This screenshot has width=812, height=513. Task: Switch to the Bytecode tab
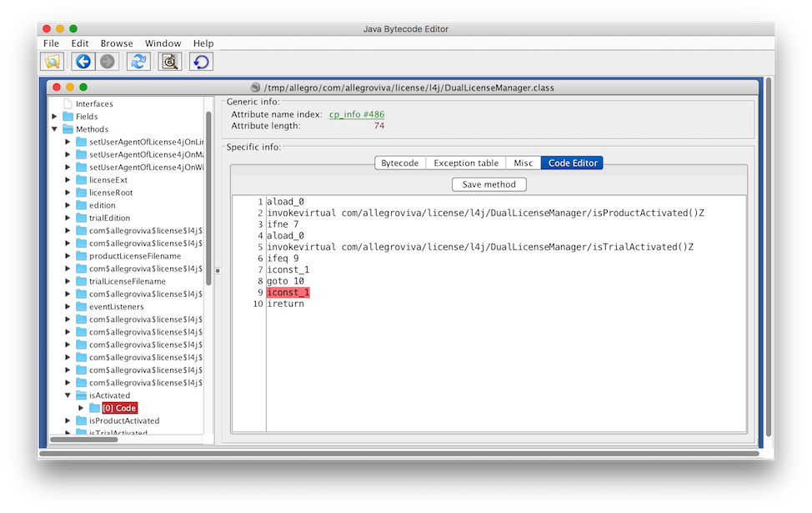(x=400, y=163)
